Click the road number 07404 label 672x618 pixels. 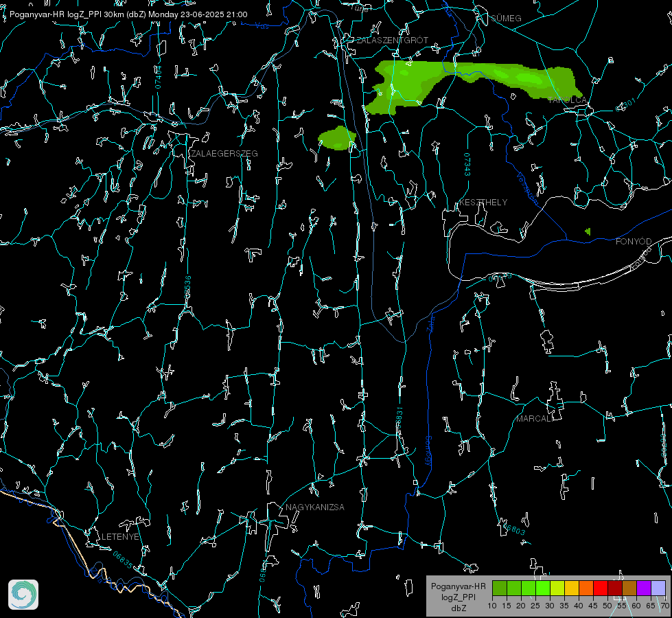coord(159,78)
